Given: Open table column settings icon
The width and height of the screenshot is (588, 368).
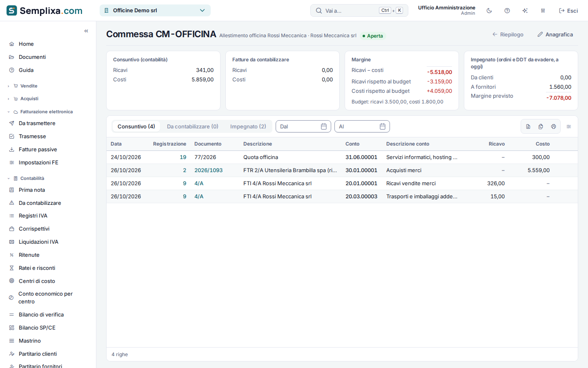Looking at the screenshot, I should (569, 127).
